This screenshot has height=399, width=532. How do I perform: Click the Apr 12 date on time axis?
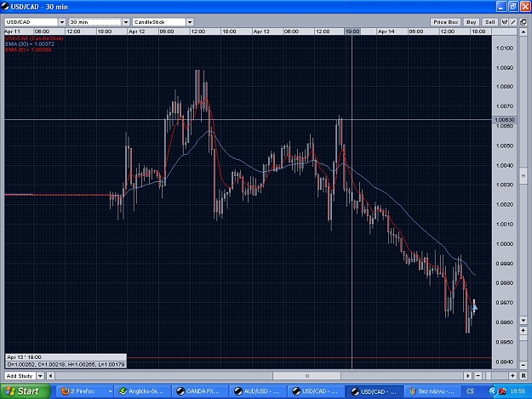pyautogui.click(x=137, y=31)
